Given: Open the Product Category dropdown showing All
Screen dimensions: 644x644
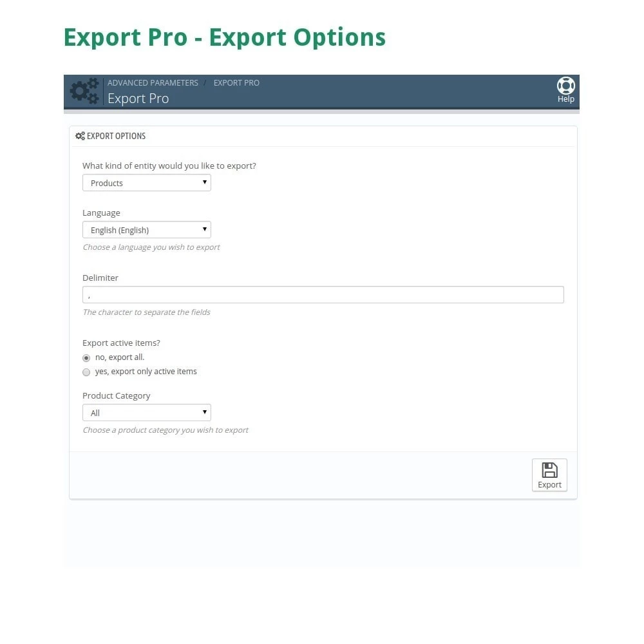Looking at the screenshot, I should coord(147,413).
